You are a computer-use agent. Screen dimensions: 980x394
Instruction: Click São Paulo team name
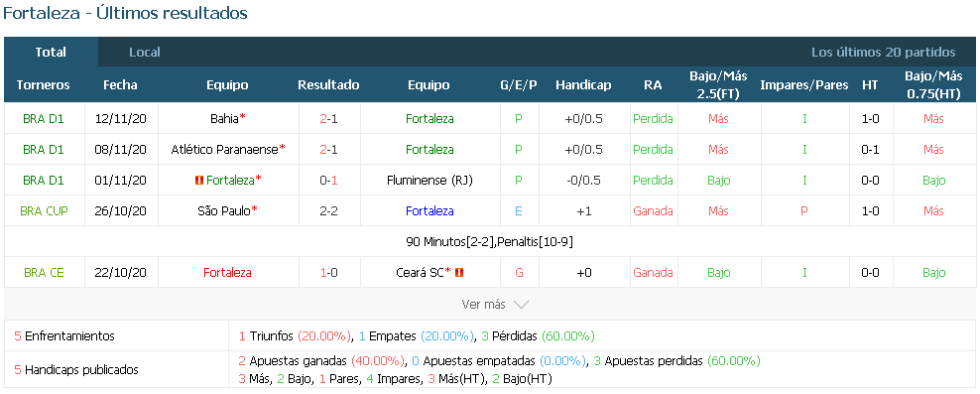(223, 211)
